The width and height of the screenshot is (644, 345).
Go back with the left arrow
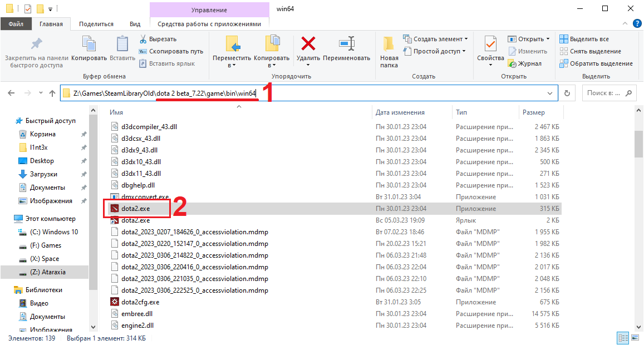[12, 93]
